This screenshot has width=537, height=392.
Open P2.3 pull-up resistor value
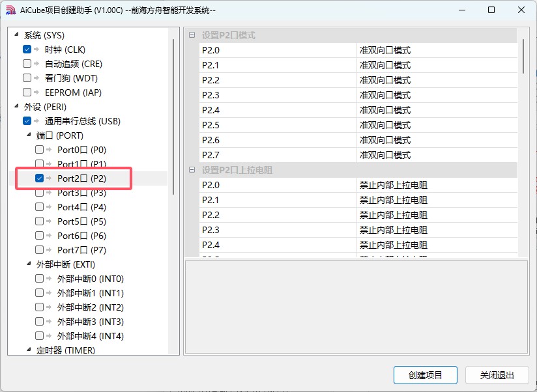tap(437, 231)
